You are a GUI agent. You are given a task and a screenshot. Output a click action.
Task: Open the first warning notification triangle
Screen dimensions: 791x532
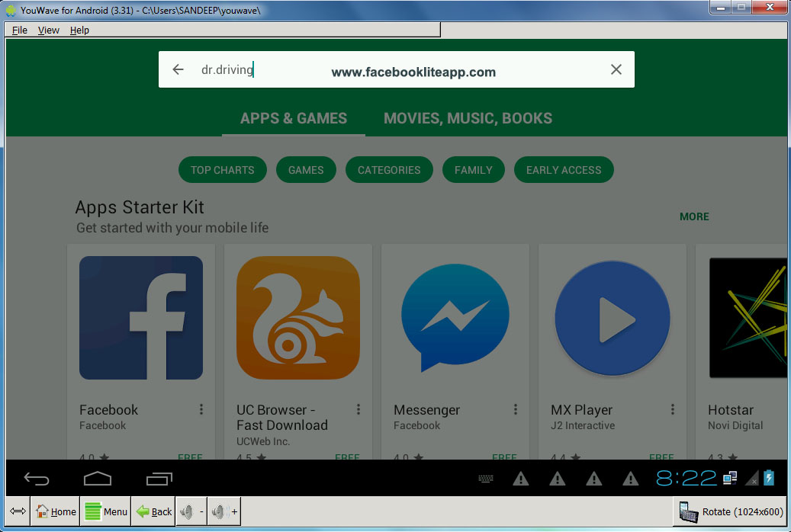pyautogui.click(x=521, y=478)
